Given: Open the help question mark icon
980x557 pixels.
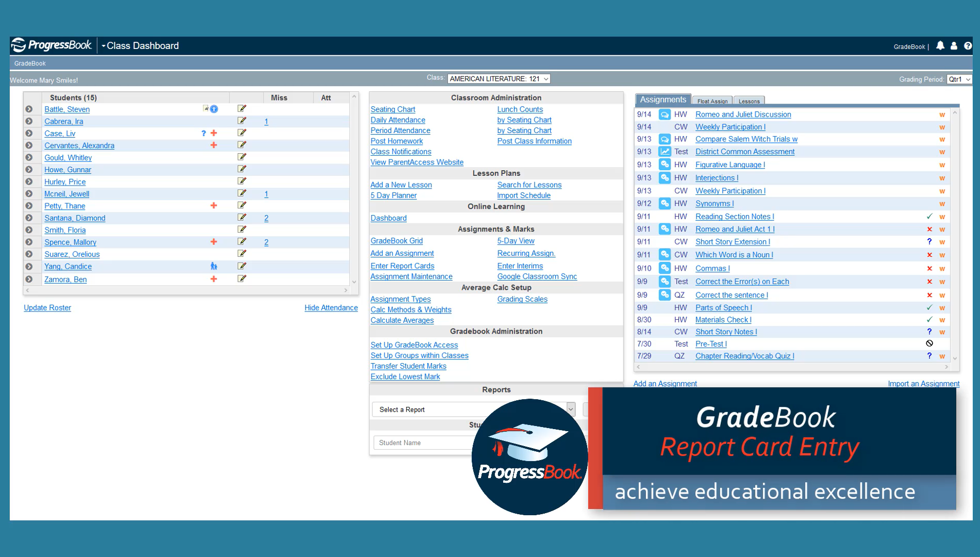Looking at the screenshot, I should (x=968, y=46).
